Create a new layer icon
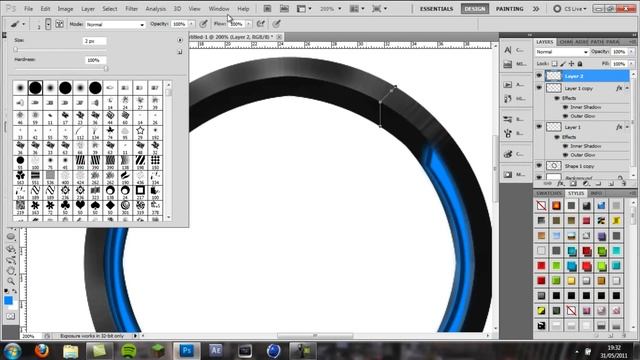Image resolution: width=640 pixels, height=360 pixels. [x=611, y=184]
